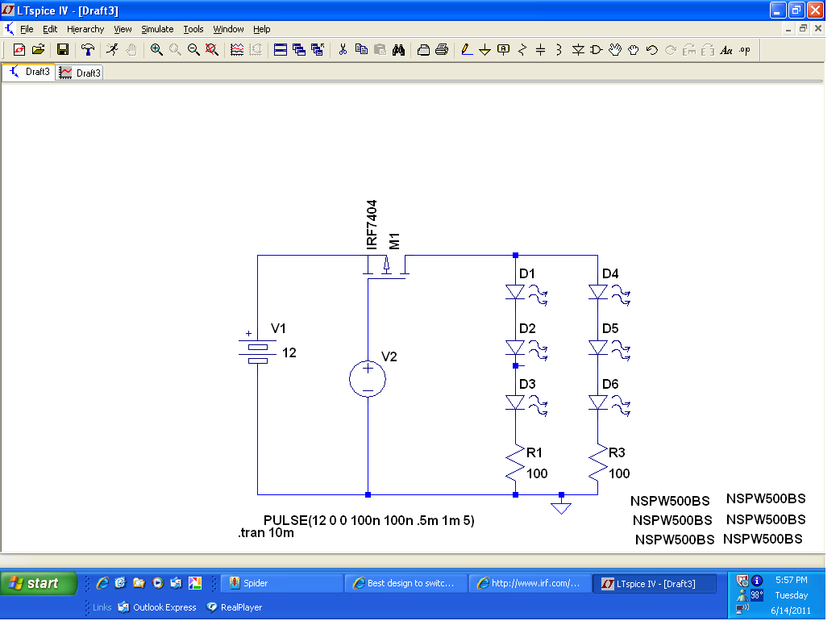840x621 pixels.
Task: Click the R1 resistor label
Action: pyautogui.click(x=534, y=452)
